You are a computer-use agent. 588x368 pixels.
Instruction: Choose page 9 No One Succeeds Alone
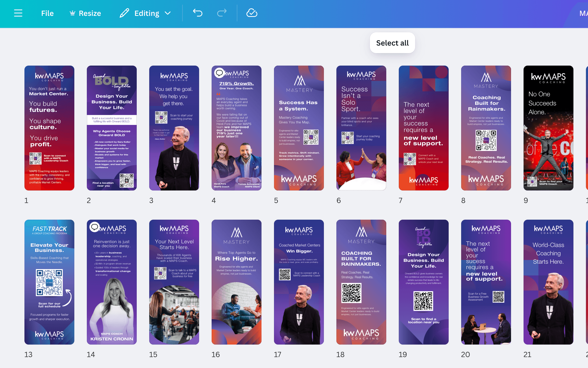(x=548, y=128)
